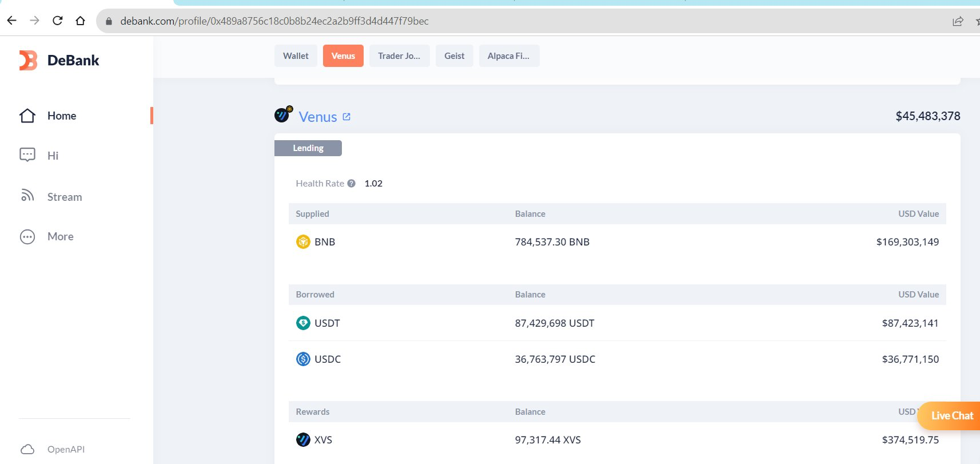Select the Venus protocol tab
Screen dimensions: 980x464
click(x=343, y=56)
